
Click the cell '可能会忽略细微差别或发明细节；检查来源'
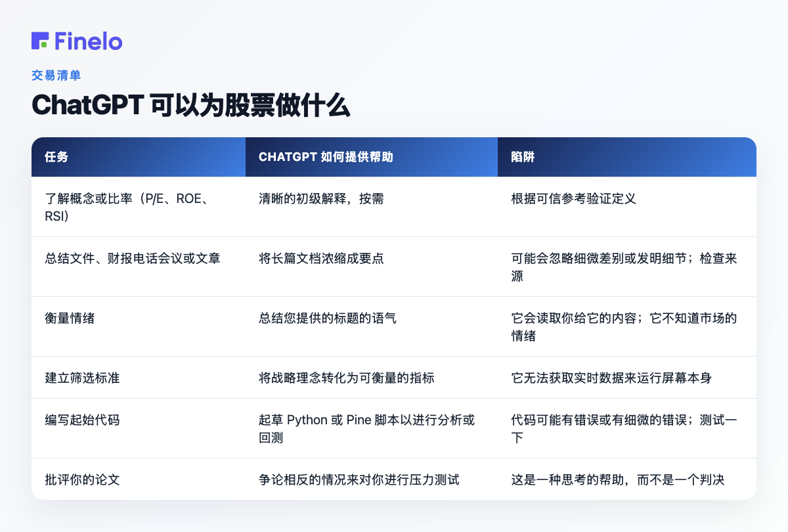coord(627,267)
